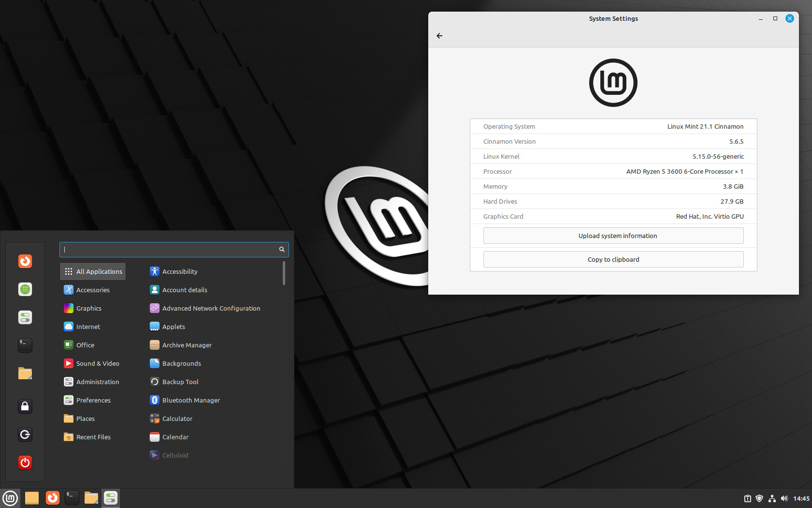Open Backgrounds settings
812x508 pixels.
coord(175,363)
